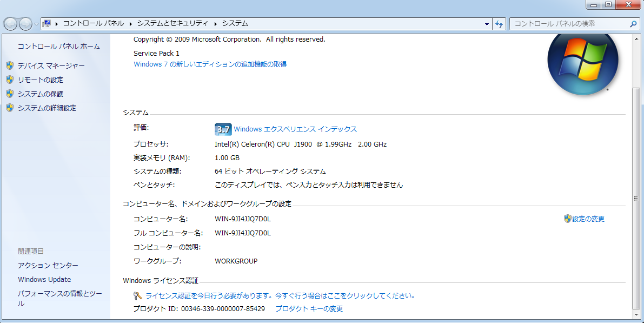Select システムとセキュリティ breadcrumb segment
The height and width of the screenshot is (323, 644).
tap(172, 23)
